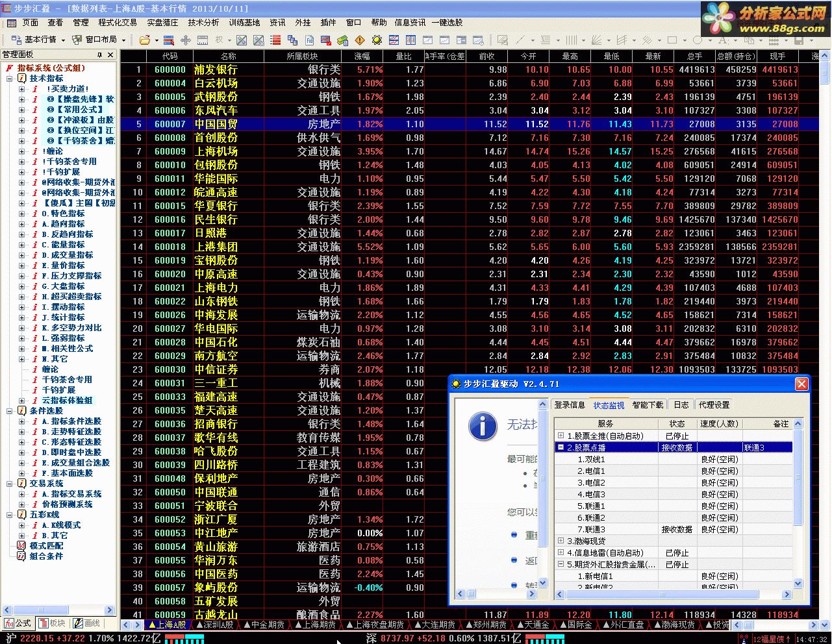
Task: Switch to the 板块 panel tab
Action: pos(53,623)
